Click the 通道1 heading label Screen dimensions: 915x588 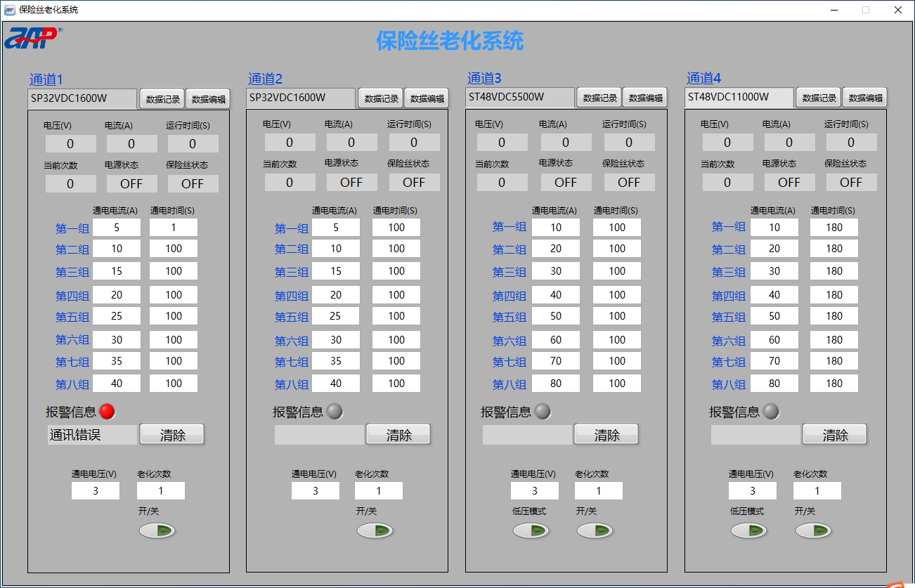click(46, 79)
